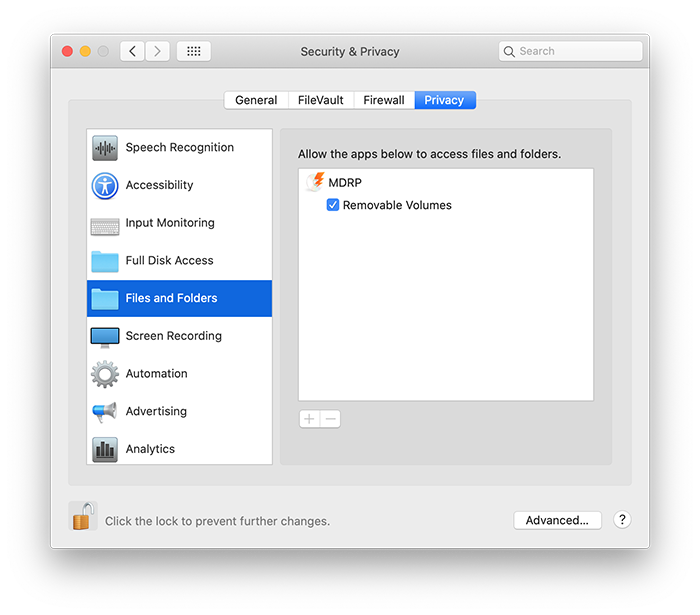Uncheck the Removable Volumes checkbox
Image resolution: width=700 pixels, height=615 pixels.
tap(333, 205)
